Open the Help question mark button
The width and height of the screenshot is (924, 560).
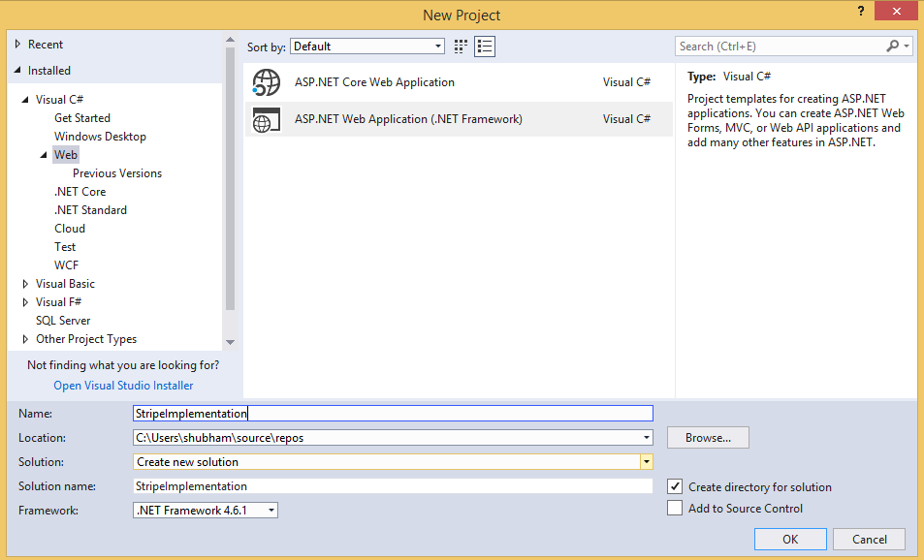(x=861, y=12)
